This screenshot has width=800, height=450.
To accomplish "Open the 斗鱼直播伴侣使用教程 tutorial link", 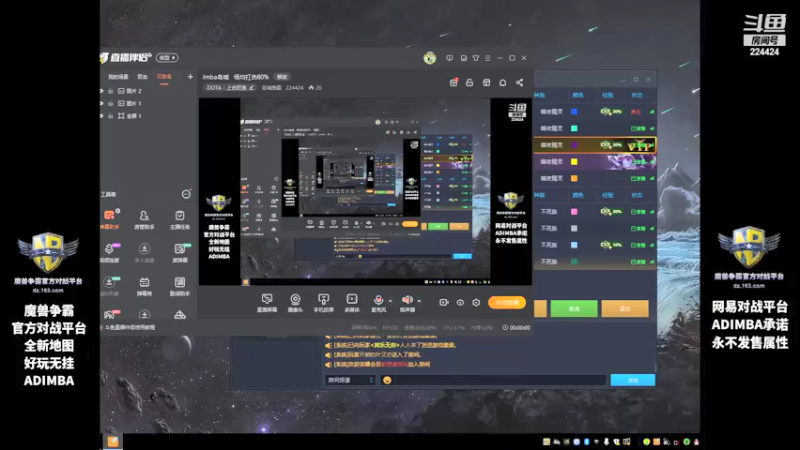I will 130,328.
